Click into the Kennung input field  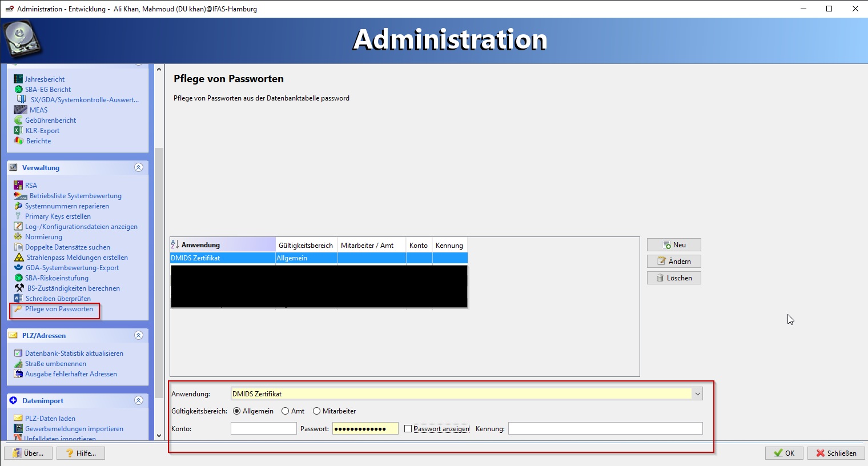605,429
